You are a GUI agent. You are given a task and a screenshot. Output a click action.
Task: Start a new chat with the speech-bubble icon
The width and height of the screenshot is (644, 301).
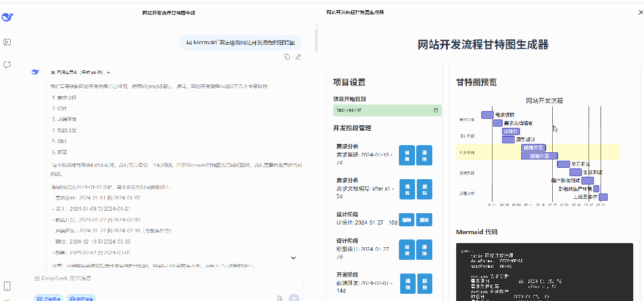click(x=7, y=64)
